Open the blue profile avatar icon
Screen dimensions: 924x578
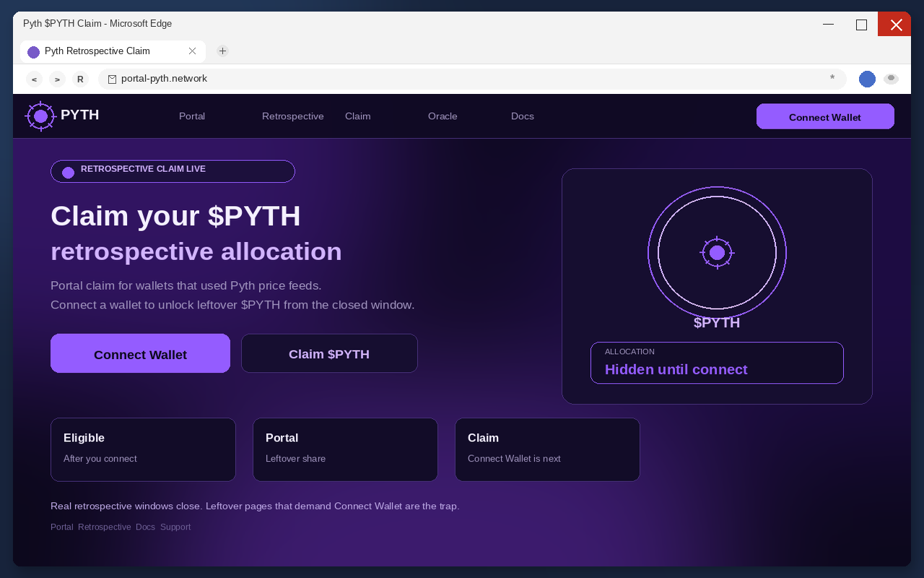(867, 79)
